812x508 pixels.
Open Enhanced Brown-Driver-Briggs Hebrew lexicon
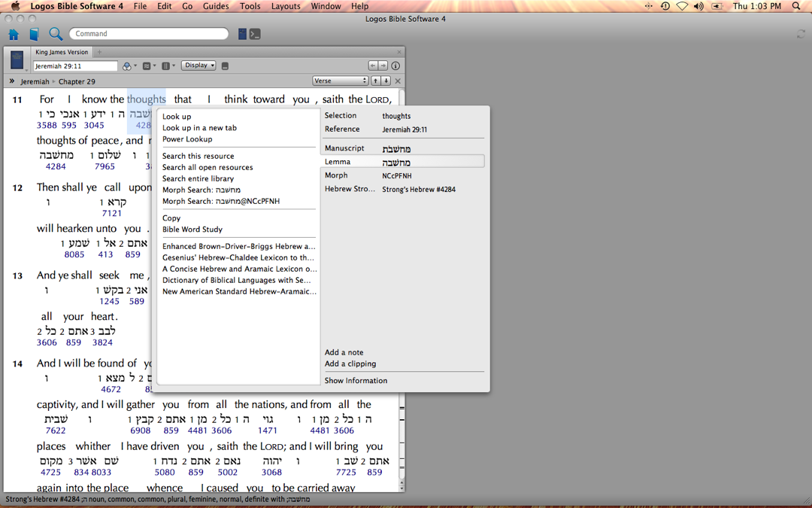coord(239,247)
